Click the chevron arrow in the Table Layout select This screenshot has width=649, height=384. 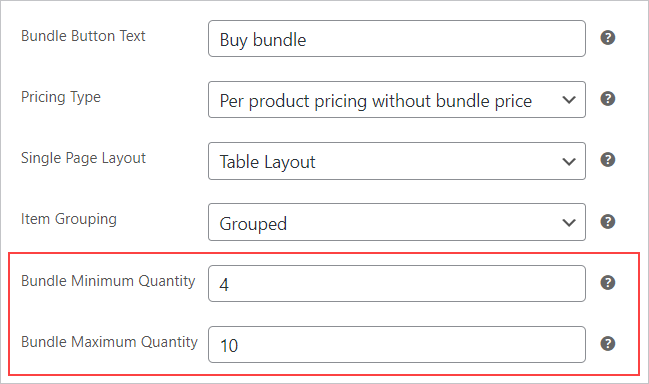pyautogui.click(x=569, y=161)
